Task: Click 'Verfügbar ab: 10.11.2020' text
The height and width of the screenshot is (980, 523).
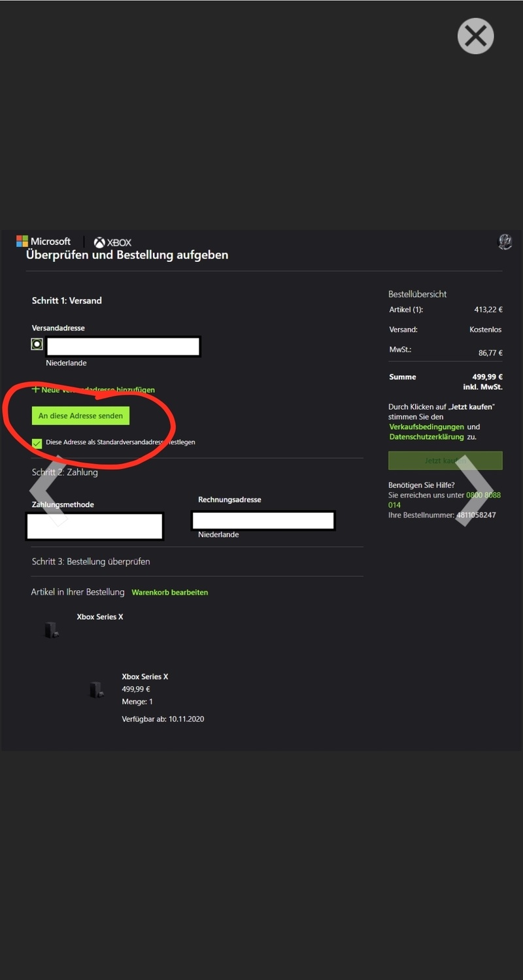Action: [x=163, y=719]
